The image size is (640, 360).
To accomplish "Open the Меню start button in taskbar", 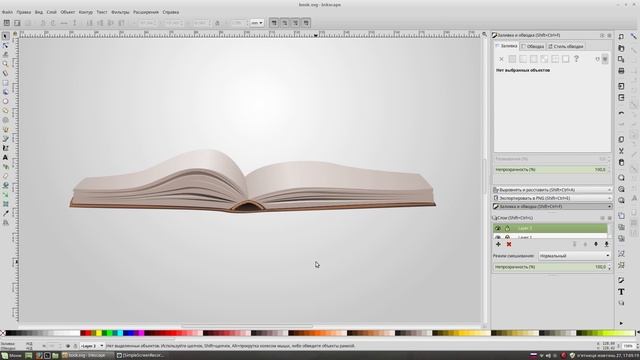I will coord(11,356).
